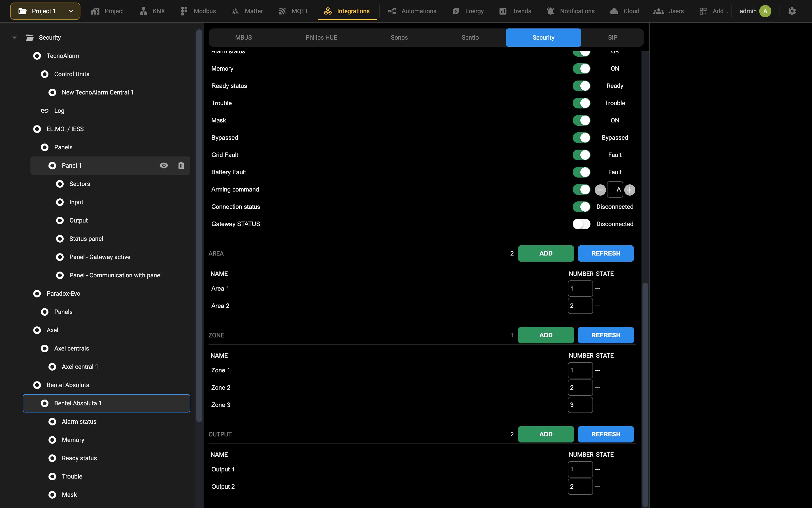
Task: Open the Automations section icon
Action: click(392, 11)
